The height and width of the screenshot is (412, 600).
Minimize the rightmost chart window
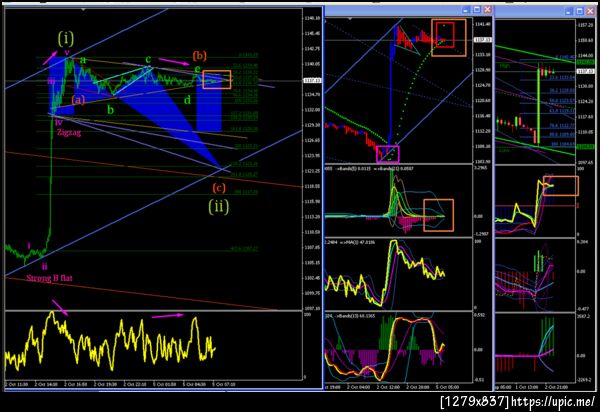click(569, 11)
